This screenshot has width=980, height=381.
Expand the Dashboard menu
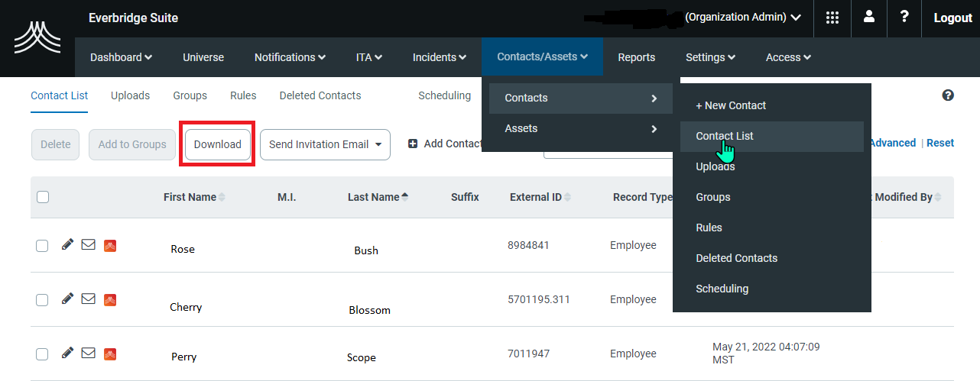pyautogui.click(x=121, y=57)
